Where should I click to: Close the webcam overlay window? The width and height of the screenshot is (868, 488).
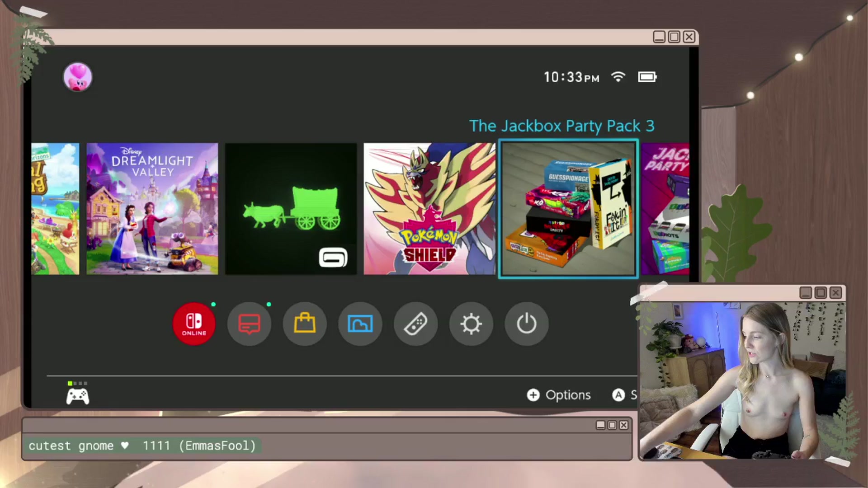(836, 293)
